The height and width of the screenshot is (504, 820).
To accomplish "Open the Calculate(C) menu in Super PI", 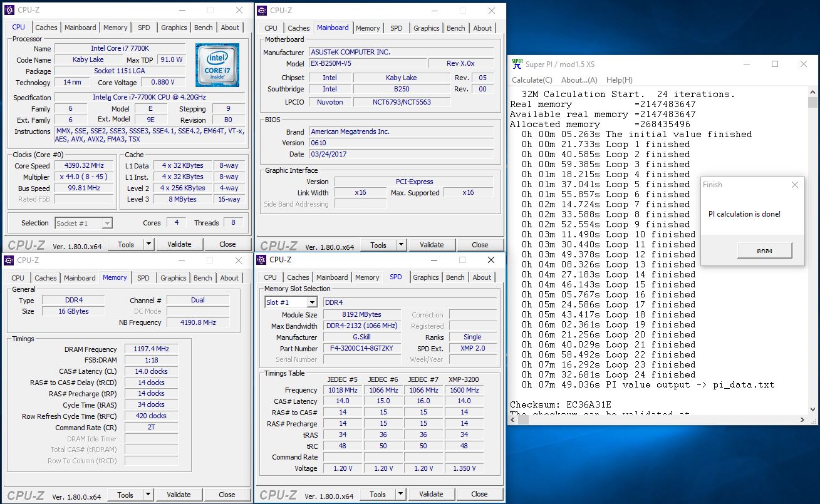I will [532, 80].
